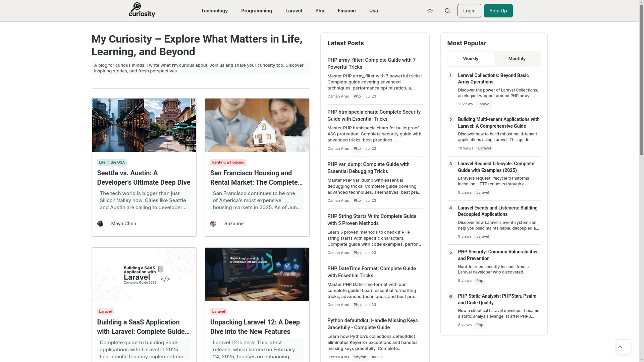Open the Laravel navigation item
Image resolution: width=644 pixels, height=362 pixels.
[x=293, y=11]
